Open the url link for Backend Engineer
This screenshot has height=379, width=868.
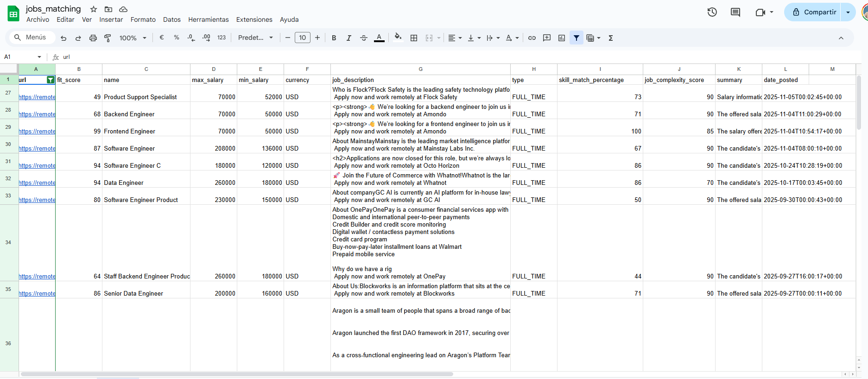click(x=37, y=114)
